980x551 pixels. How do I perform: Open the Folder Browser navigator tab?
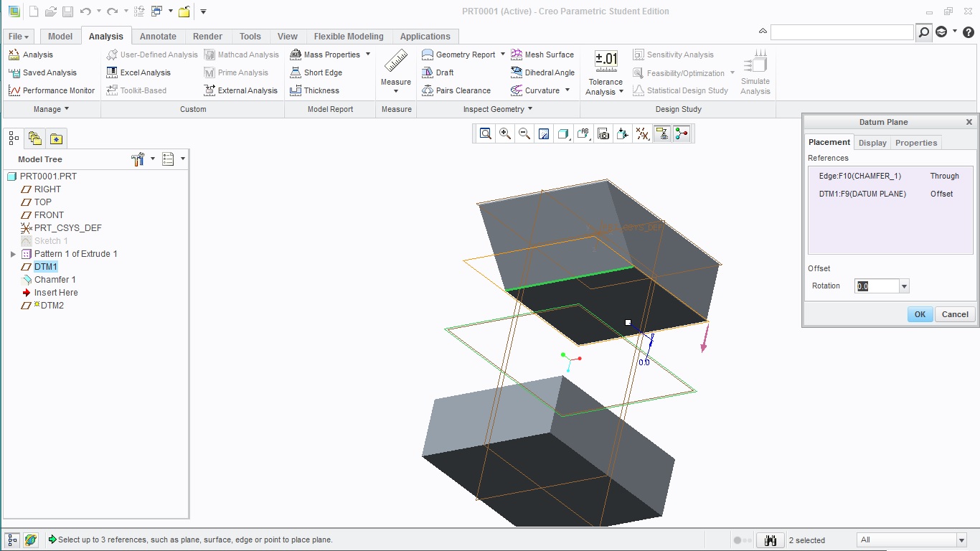tap(34, 138)
